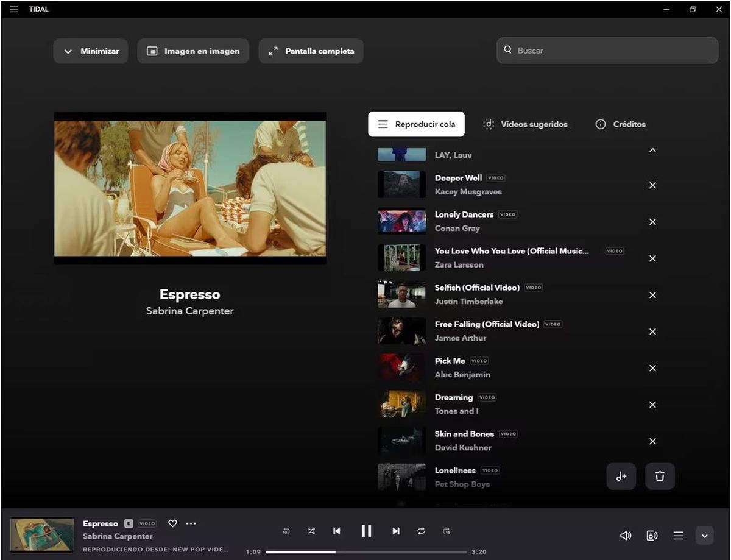
Task: Pause the Espresso video playback
Action: click(x=366, y=531)
